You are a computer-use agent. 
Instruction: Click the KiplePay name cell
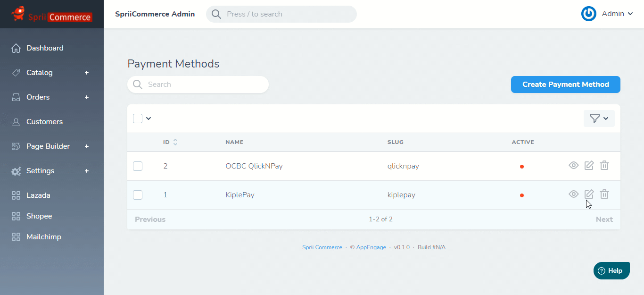[240, 195]
